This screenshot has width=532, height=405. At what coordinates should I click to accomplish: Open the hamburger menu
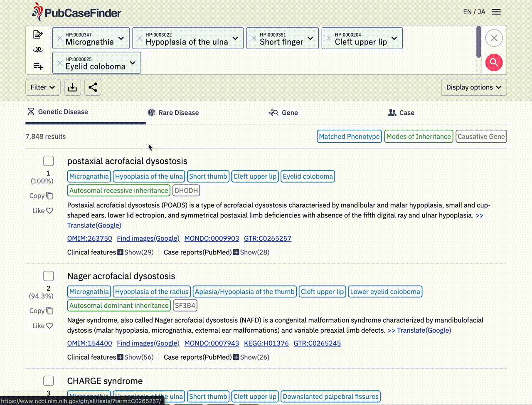point(496,12)
